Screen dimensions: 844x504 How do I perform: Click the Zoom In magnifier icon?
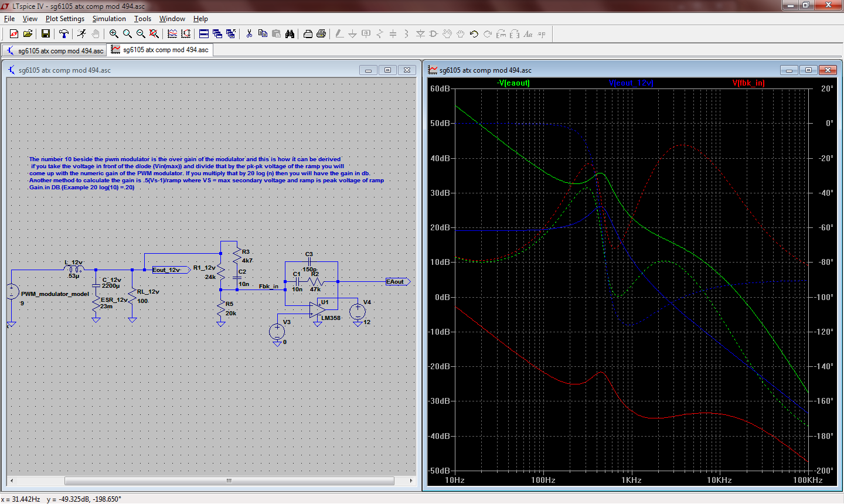click(x=114, y=34)
